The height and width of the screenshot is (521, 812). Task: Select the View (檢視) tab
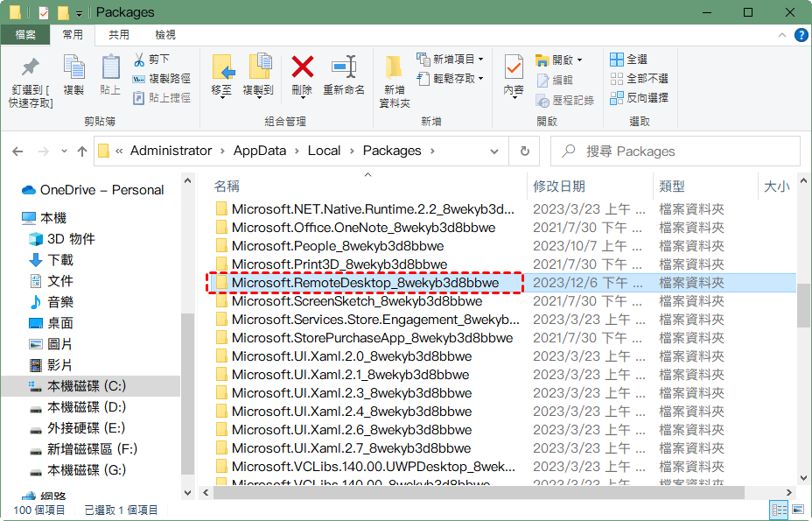coord(165,35)
